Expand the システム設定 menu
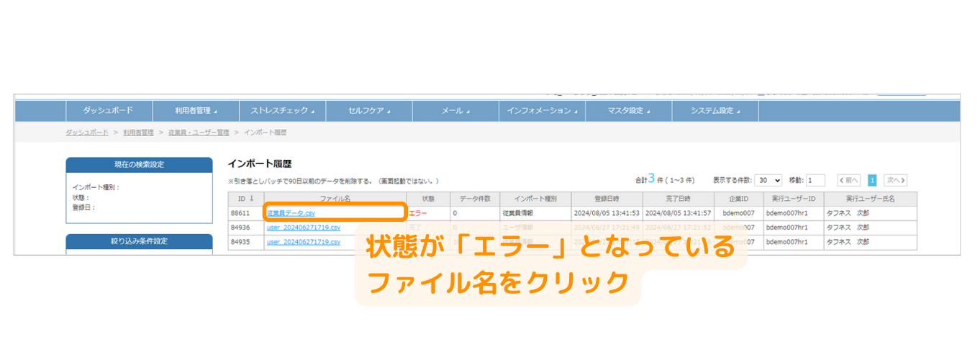This screenshot has height=337, width=980. tap(714, 111)
